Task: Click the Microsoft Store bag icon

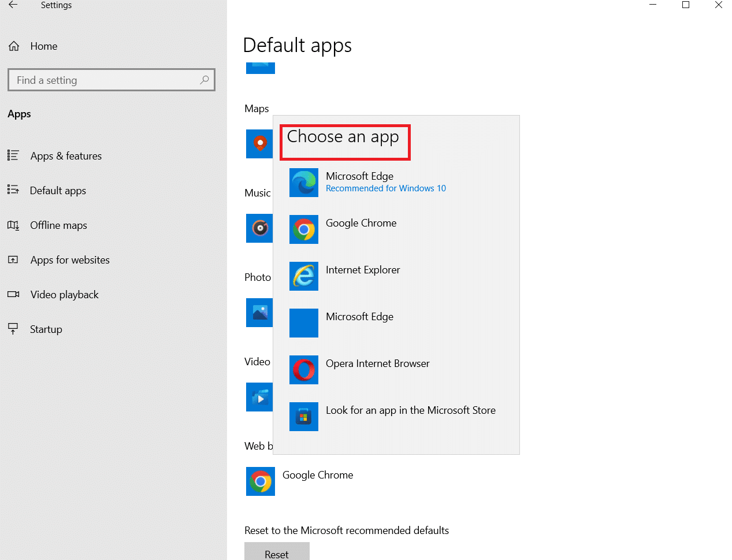Action: tap(304, 417)
